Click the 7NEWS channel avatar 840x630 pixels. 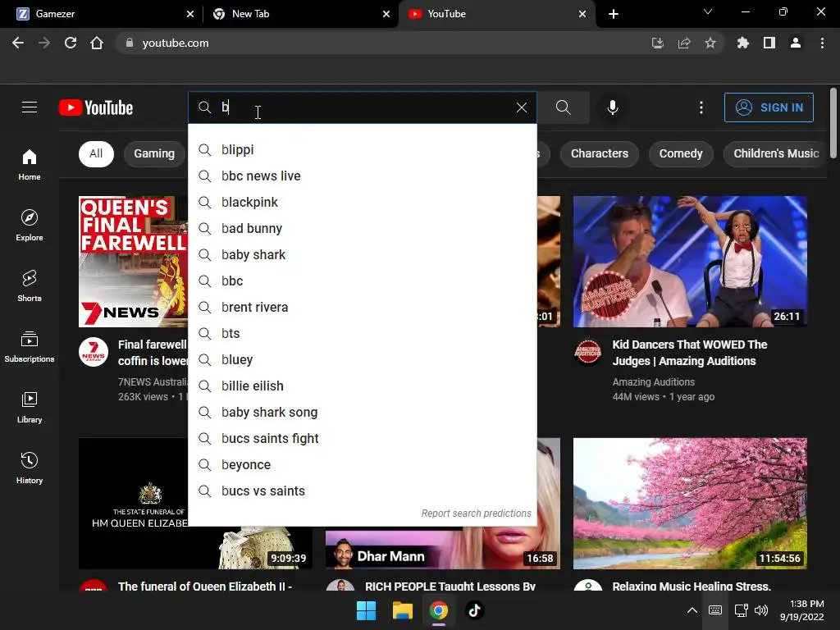click(x=94, y=352)
